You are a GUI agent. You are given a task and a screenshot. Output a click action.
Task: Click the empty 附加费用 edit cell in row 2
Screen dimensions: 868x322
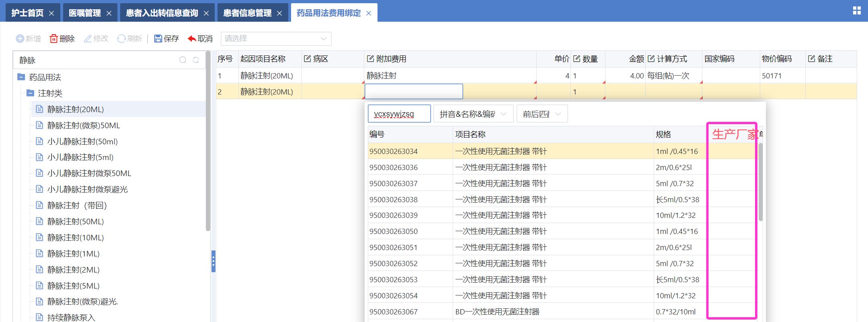[414, 92]
